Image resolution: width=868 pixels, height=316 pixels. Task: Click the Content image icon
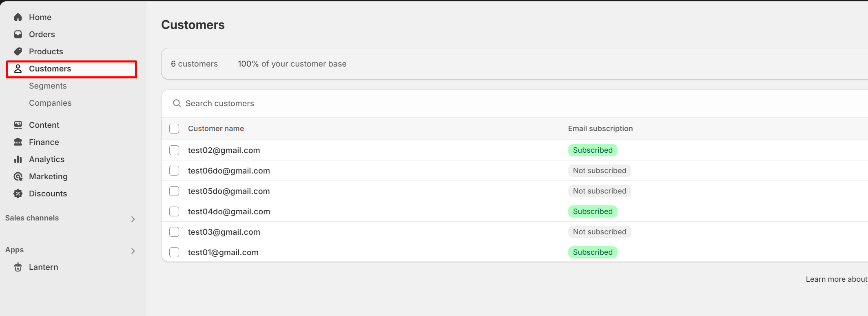(18, 125)
